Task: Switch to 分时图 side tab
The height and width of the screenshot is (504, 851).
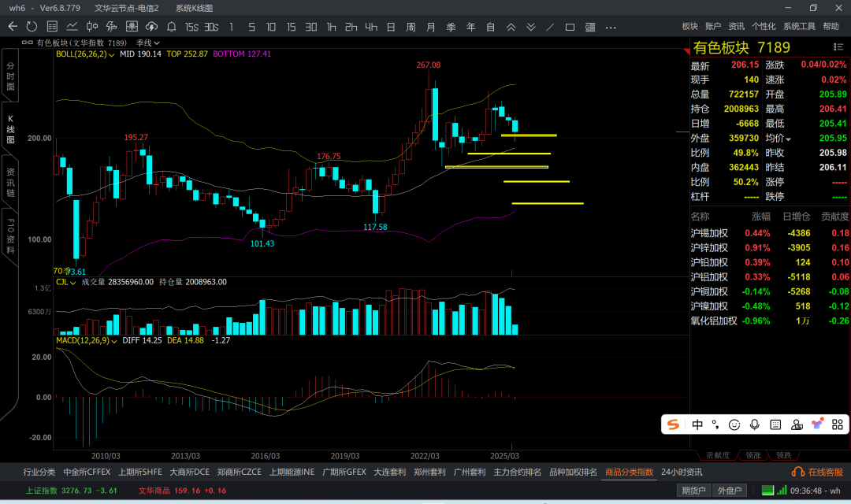Action: point(10,76)
